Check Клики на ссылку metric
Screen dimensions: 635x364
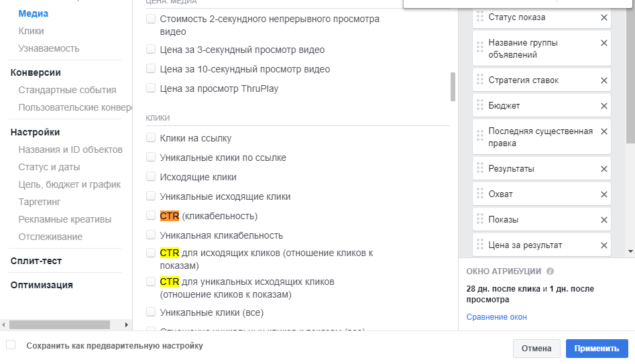pos(151,138)
